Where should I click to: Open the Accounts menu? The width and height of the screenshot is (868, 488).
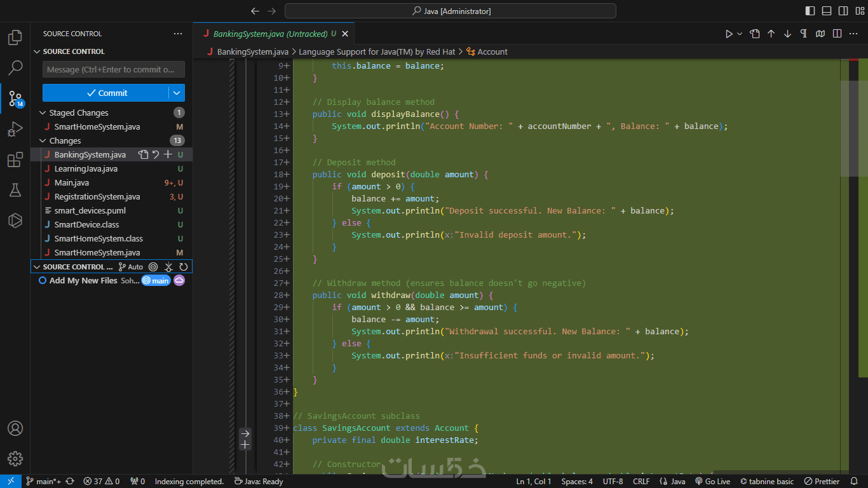15,428
